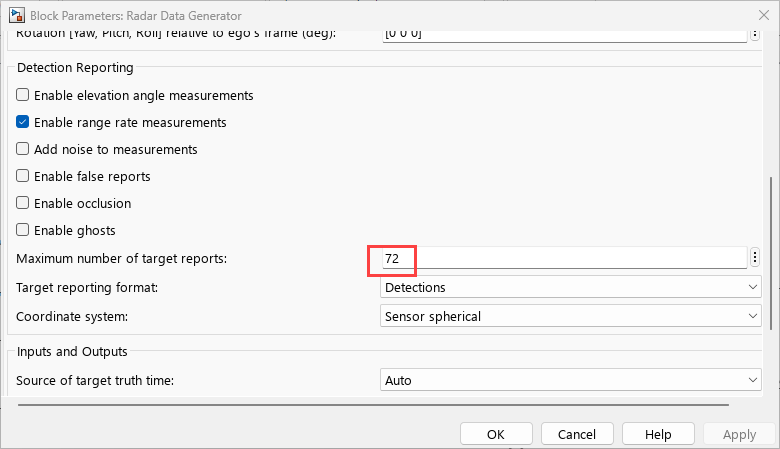Toggle the Enable ghosts checkbox
The width and height of the screenshot is (780, 449).
coord(23,231)
